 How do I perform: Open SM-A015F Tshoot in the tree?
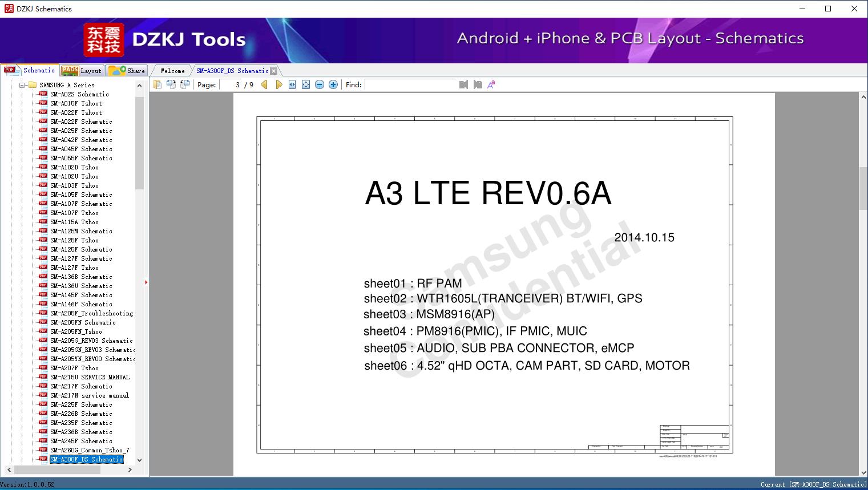(76, 103)
